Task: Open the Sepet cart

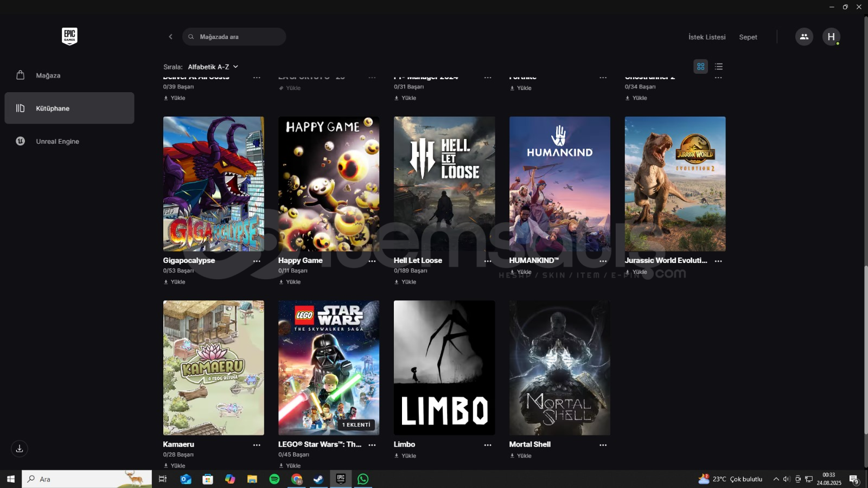Action: (x=748, y=37)
